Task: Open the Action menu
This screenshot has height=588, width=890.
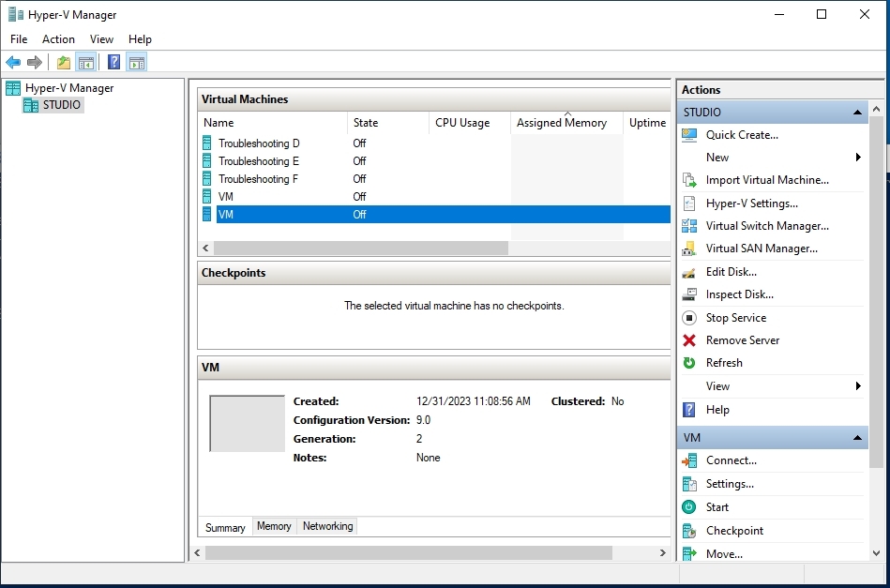Action: 58,39
